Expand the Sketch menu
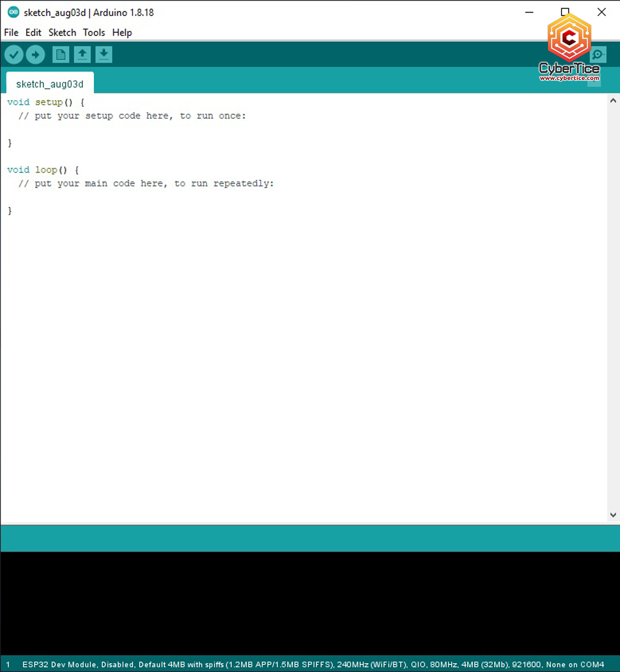Image resolution: width=620 pixels, height=672 pixels. point(62,33)
